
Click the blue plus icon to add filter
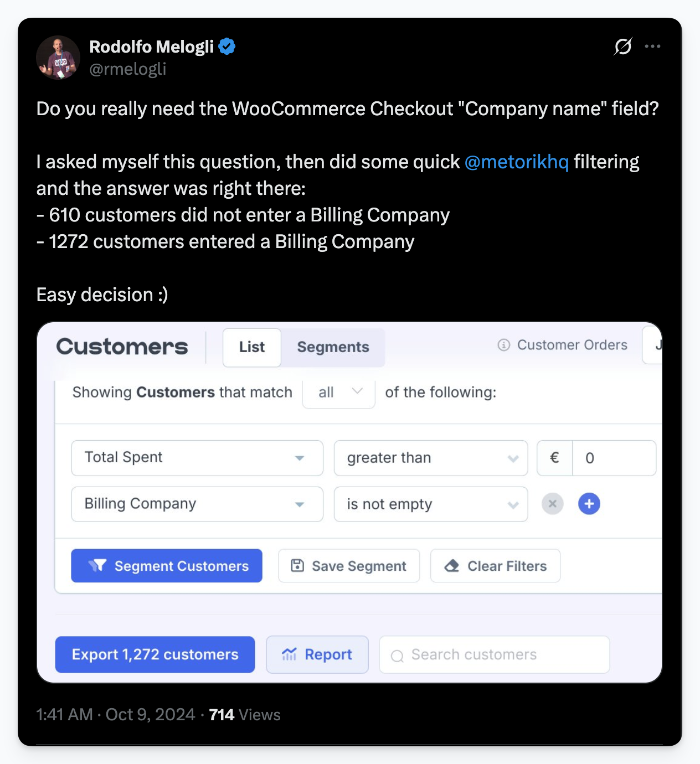(589, 504)
